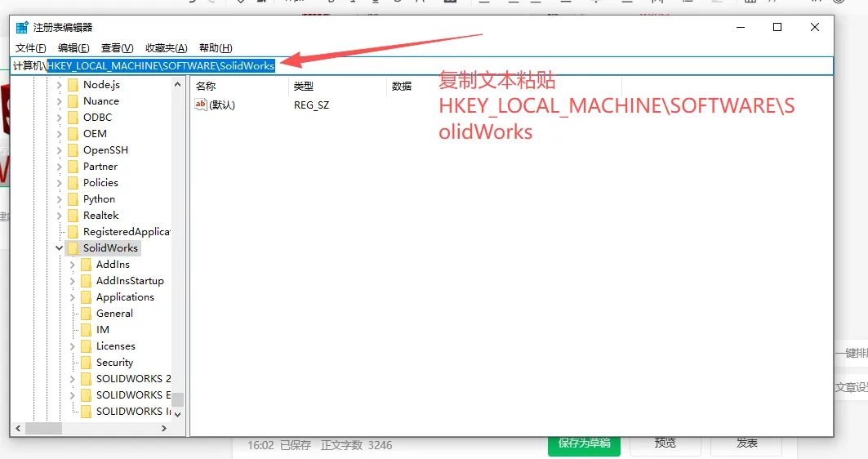Expand the Applications subkey
Viewport: 868px width, 459px height.
72,298
